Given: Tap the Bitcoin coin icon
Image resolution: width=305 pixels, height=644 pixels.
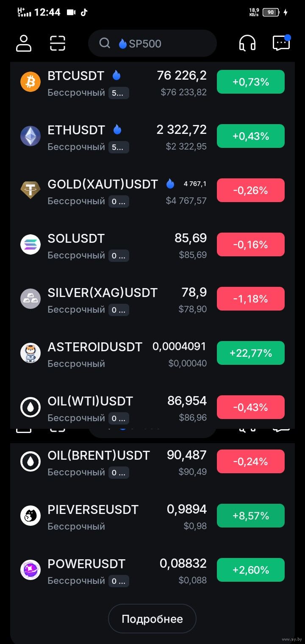Looking at the screenshot, I should coord(30,82).
